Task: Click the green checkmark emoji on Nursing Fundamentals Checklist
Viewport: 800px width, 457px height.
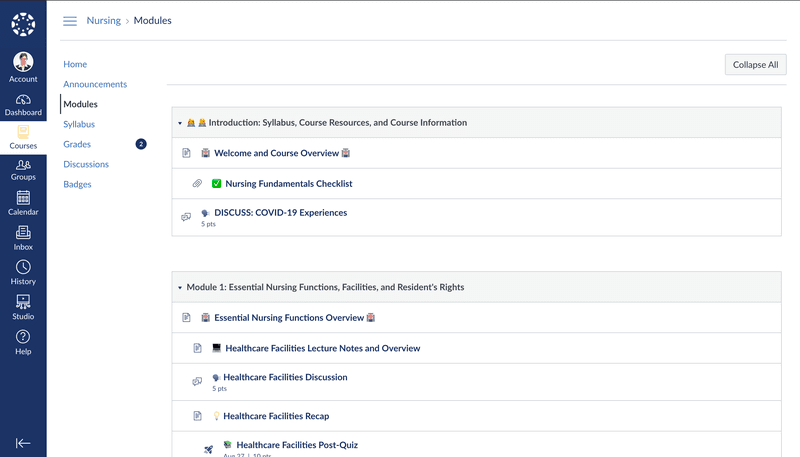Action: [216, 184]
